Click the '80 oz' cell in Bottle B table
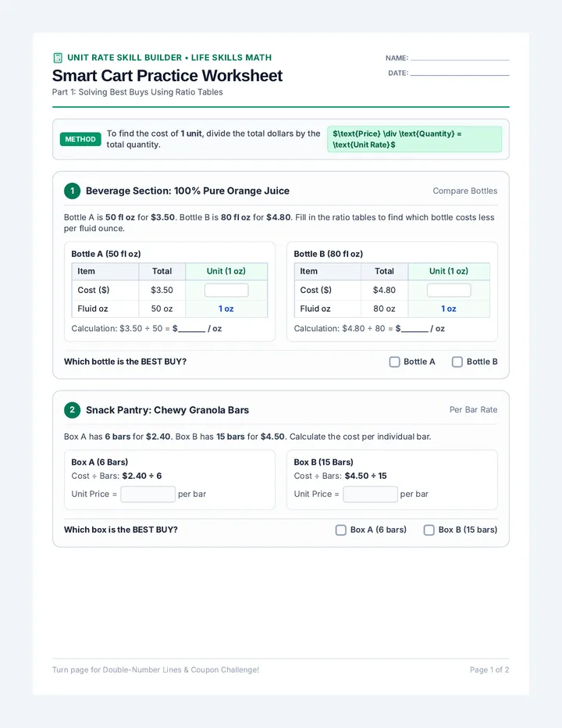The height and width of the screenshot is (728, 562). point(384,309)
